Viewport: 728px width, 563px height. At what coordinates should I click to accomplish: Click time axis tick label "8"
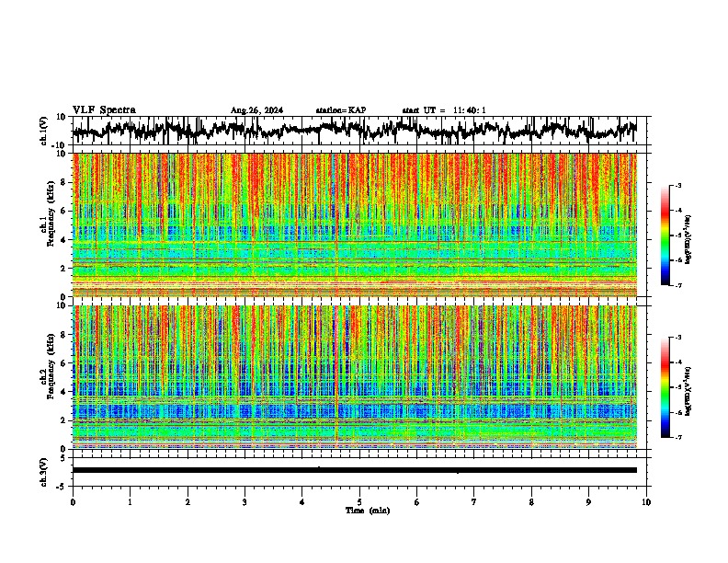(x=531, y=502)
